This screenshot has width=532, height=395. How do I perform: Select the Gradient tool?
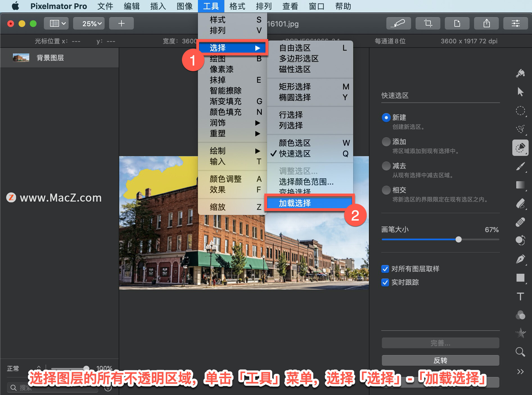tap(520, 185)
